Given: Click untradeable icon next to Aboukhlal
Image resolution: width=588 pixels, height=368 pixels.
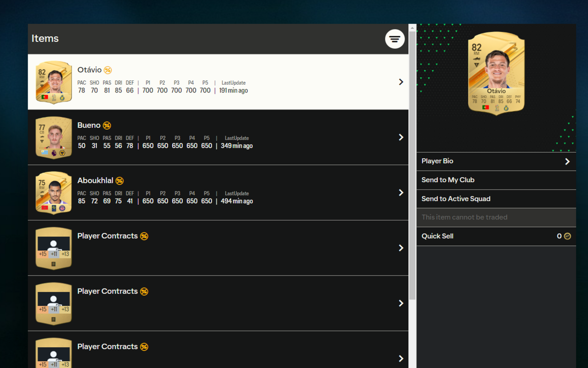Looking at the screenshot, I should pos(119,181).
